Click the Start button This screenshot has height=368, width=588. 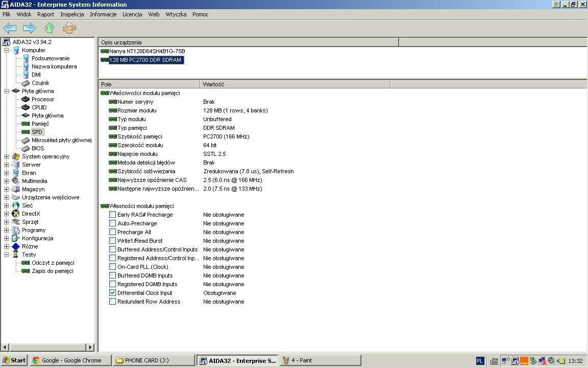click(14, 360)
